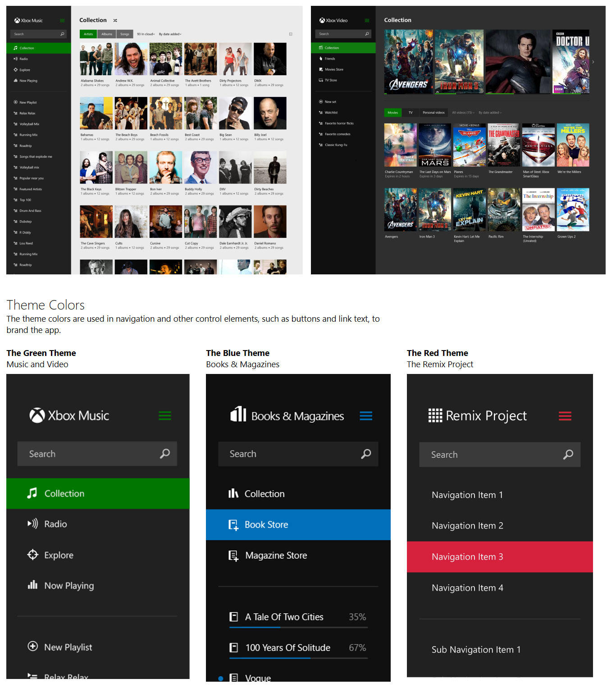Click the progress bar under A Tale Of Two Cities
616x688 pixels.
click(x=298, y=627)
